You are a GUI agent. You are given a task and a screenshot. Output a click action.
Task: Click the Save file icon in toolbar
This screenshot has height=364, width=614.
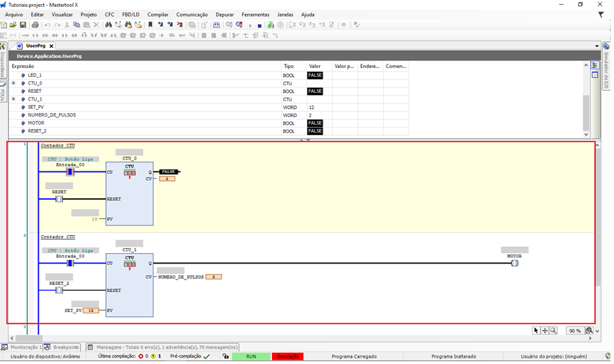click(x=23, y=25)
